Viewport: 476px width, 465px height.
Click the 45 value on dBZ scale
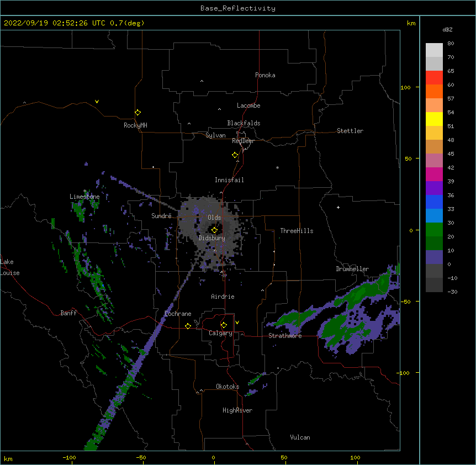(451, 154)
